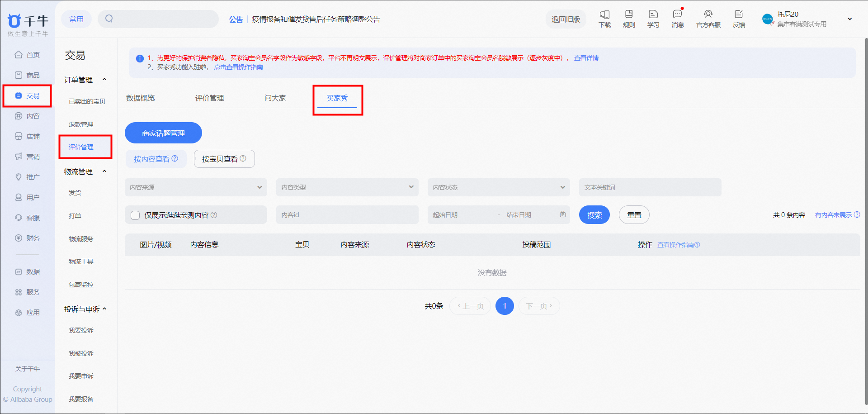Collapse 投诉与申诉 section
Screen dimensions: 868x414
point(104,309)
